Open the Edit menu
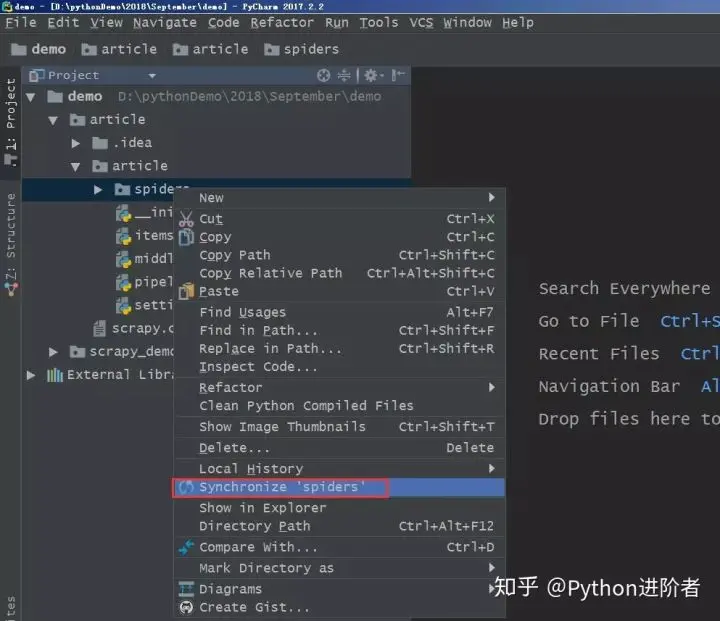Screen dimensions: 720x621 (63, 23)
